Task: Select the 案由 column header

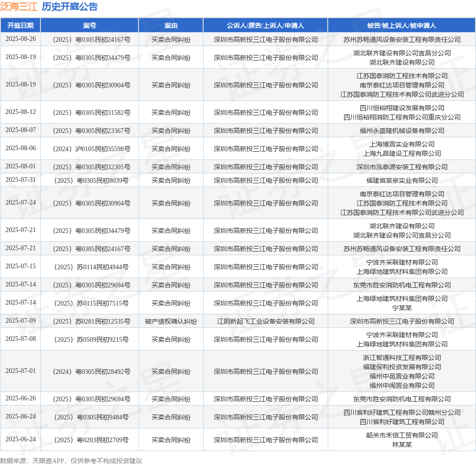Action: [x=171, y=26]
